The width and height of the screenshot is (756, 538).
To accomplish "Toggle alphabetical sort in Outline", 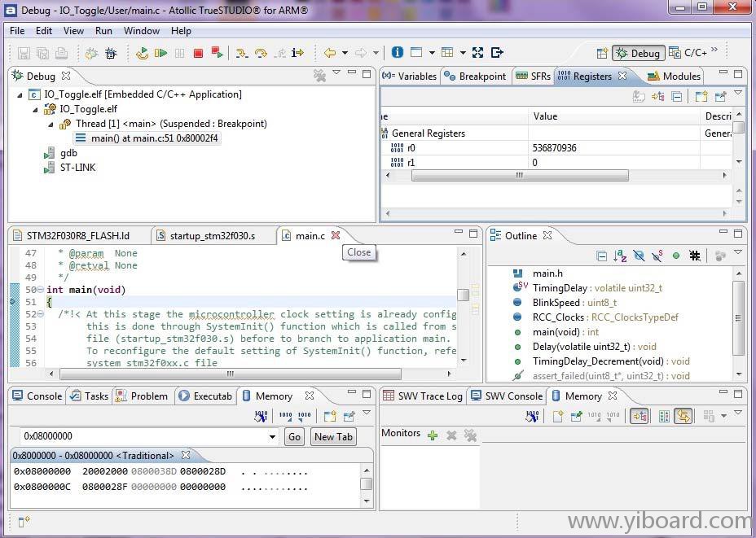I will point(620,256).
